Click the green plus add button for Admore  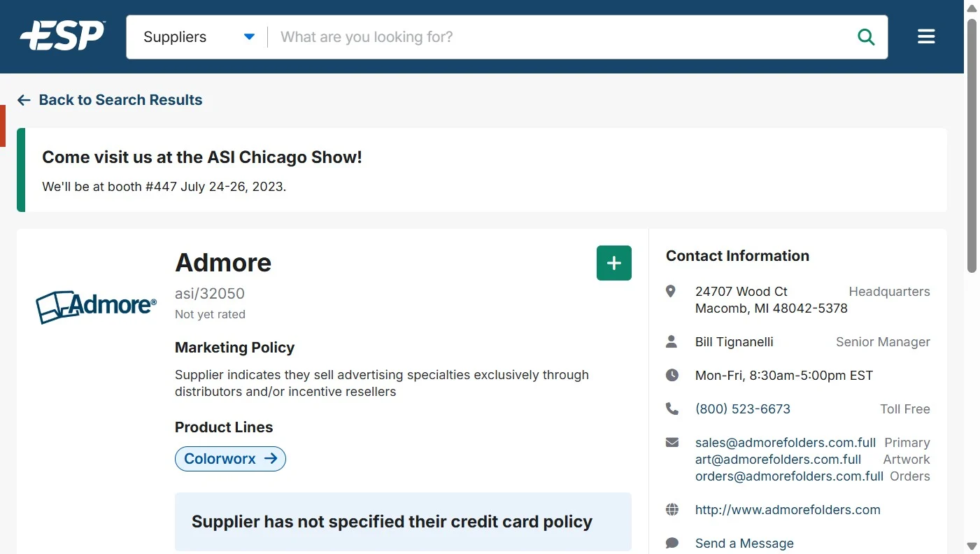[x=614, y=263]
